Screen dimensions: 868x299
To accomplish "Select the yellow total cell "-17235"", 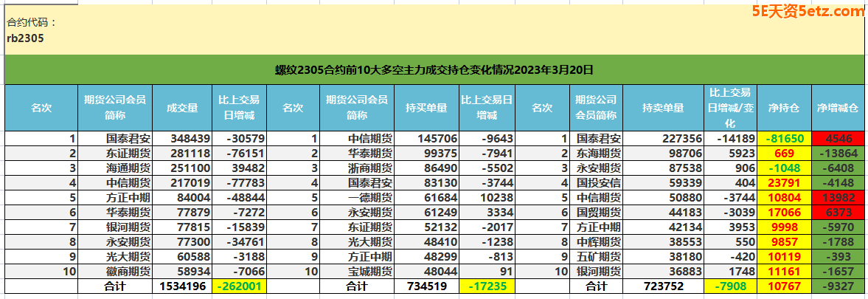I will [487, 286].
